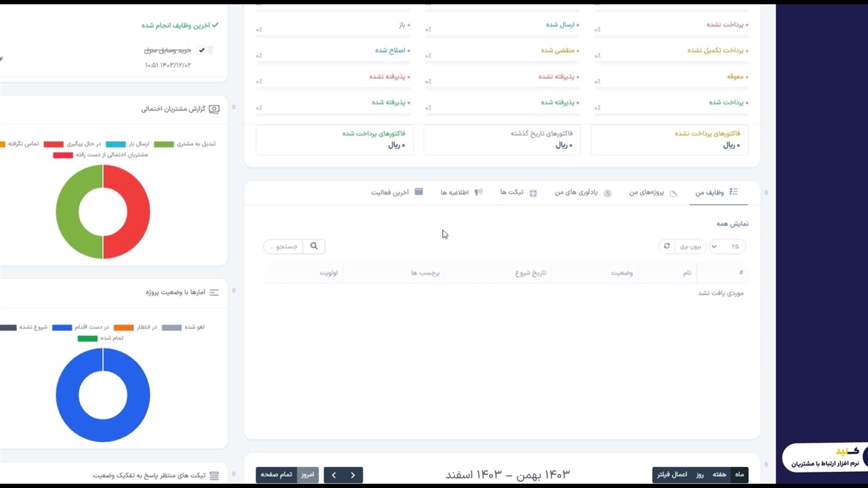This screenshot has width=868, height=488.
Task: Click the امروز calendar button
Action: tap(308, 475)
